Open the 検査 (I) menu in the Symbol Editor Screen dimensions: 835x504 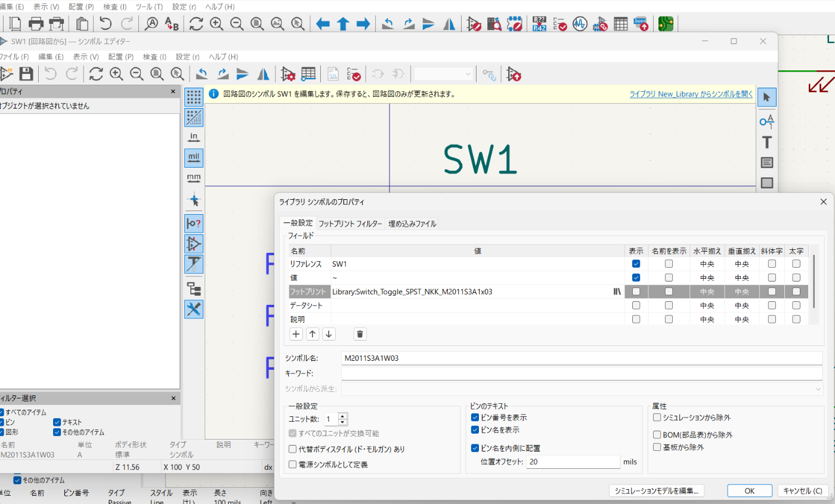coord(154,57)
